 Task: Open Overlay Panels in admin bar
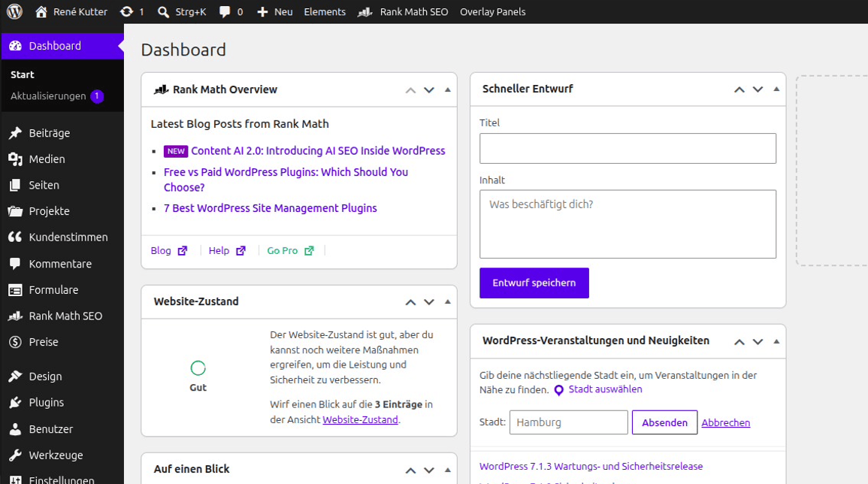(493, 11)
